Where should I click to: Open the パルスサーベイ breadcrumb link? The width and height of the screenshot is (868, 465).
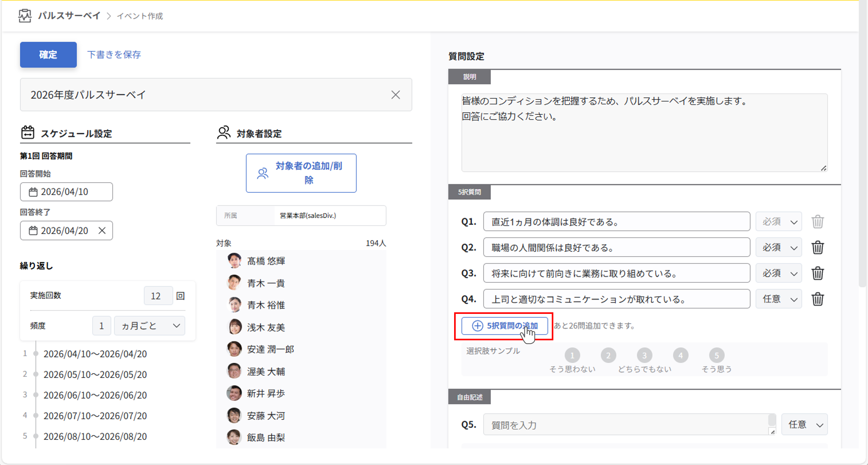pyautogui.click(x=69, y=15)
